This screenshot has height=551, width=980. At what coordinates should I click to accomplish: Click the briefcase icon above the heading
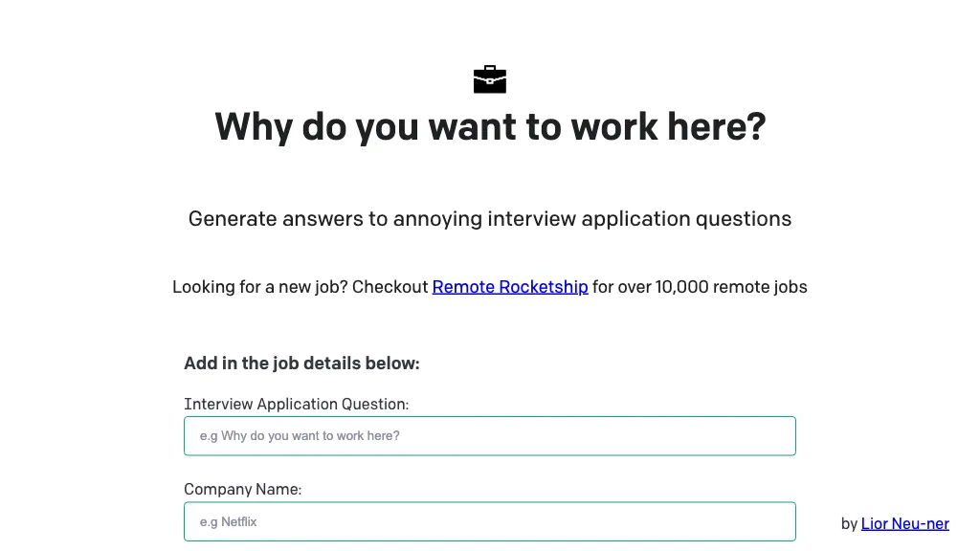coord(489,79)
